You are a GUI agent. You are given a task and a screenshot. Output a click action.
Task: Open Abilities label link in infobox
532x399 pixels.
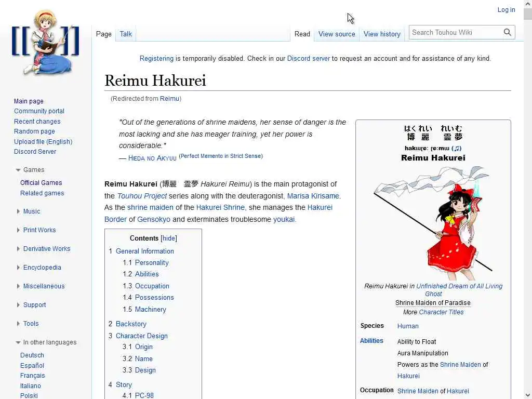pos(371,341)
